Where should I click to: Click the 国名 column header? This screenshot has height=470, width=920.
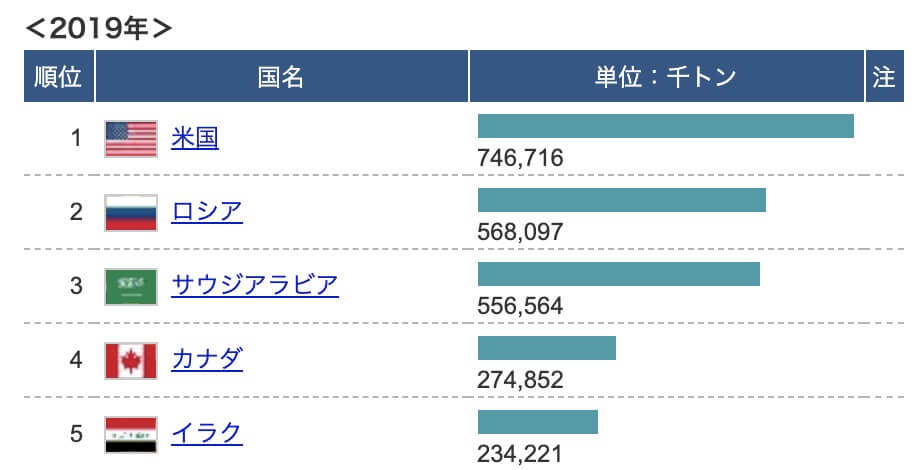coord(282,76)
